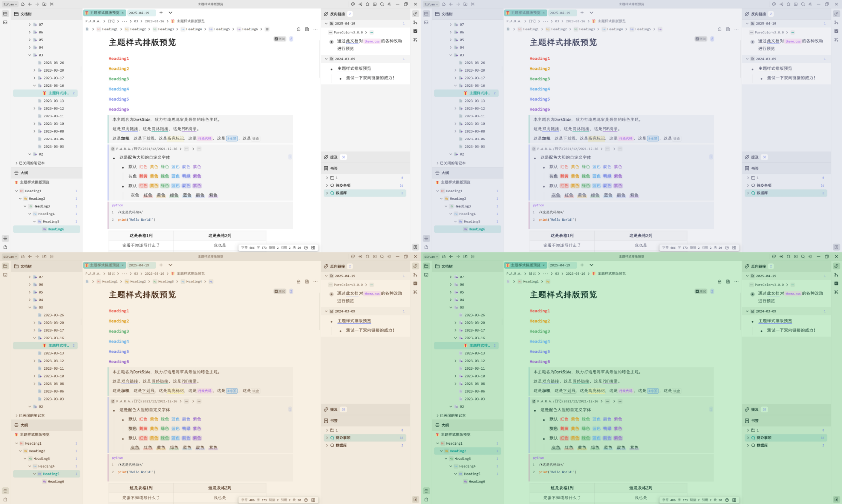Toggle the edit lock icon in the white window's editor
Image resolution: width=842 pixels, height=504 pixels.
pos(298,29)
